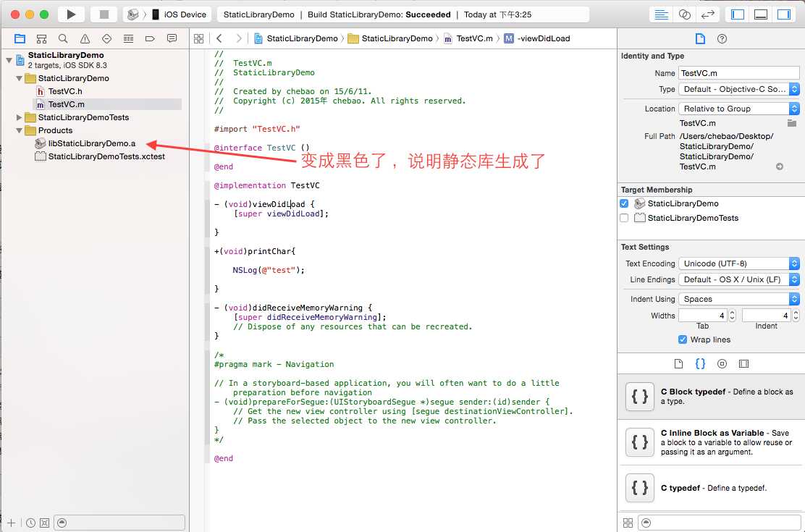
Task: Reveal full path in Finder arrow
Action: (x=780, y=167)
